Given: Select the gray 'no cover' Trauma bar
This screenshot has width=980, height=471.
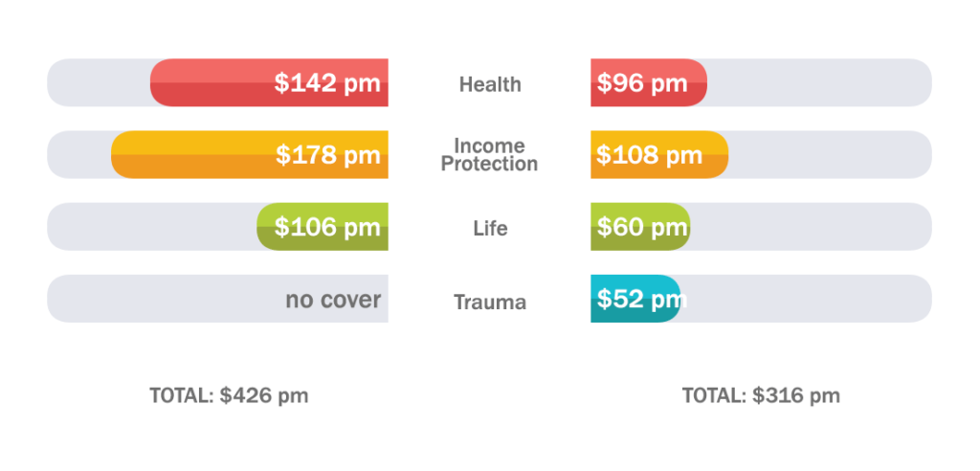Looking at the screenshot, I should (218, 300).
